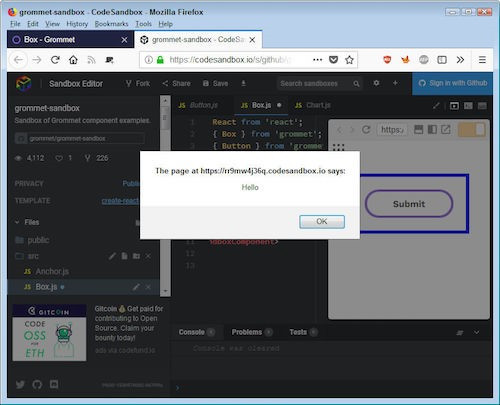The image size is (500, 405).
Task: Click the GitHub icon in sidebar footer
Action: [x=37, y=384]
